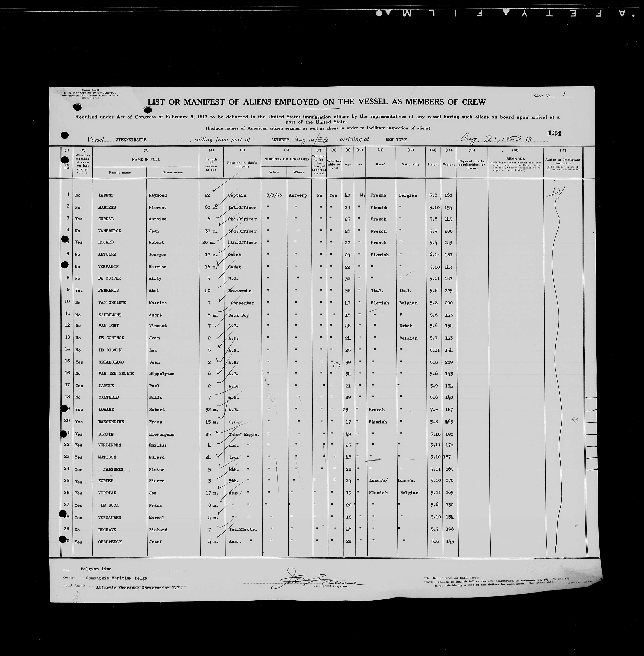Select owner Compagnie Maritime Belge
This screenshot has width=644, height=656.
(116, 578)
